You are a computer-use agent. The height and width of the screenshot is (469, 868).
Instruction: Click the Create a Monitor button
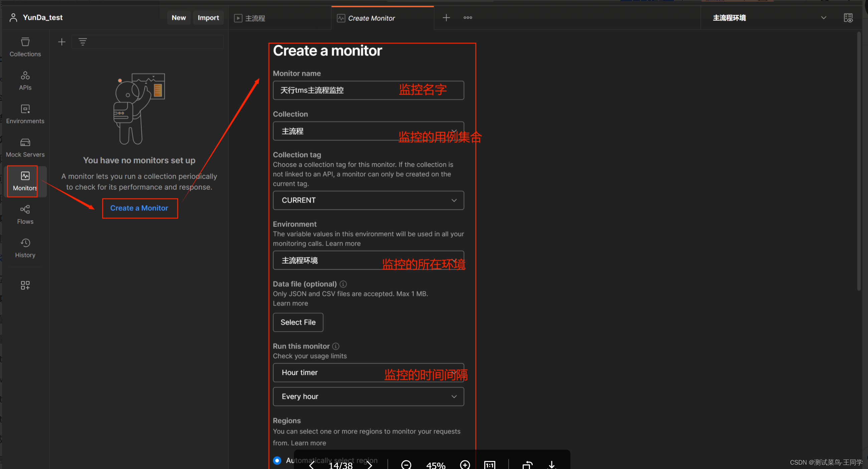pos(139,208)
